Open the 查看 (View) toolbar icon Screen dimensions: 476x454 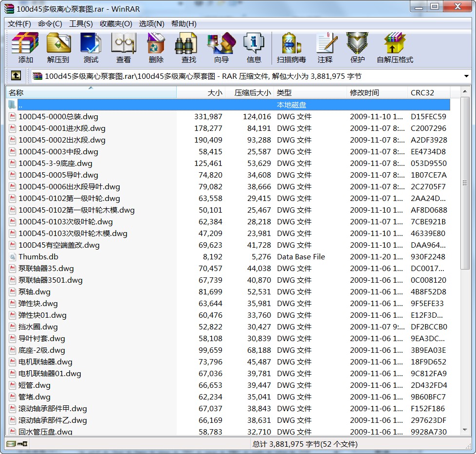123,43
